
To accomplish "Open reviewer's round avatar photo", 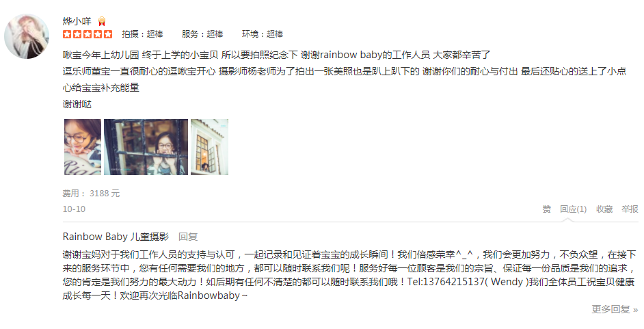I will 27,36.
